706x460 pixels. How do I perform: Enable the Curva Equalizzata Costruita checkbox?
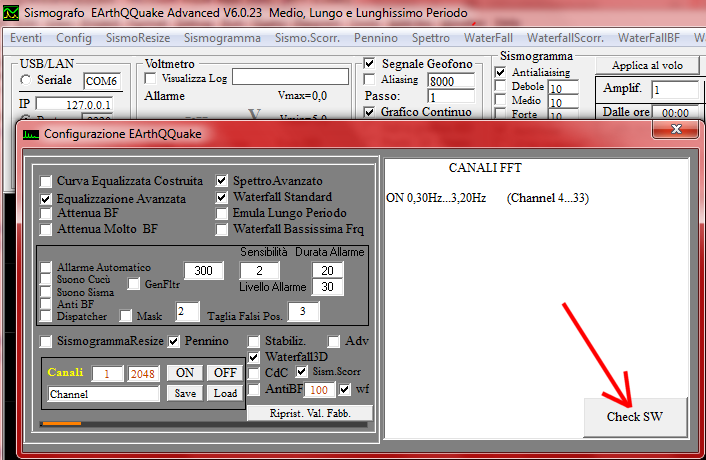(x=46, y=182)
